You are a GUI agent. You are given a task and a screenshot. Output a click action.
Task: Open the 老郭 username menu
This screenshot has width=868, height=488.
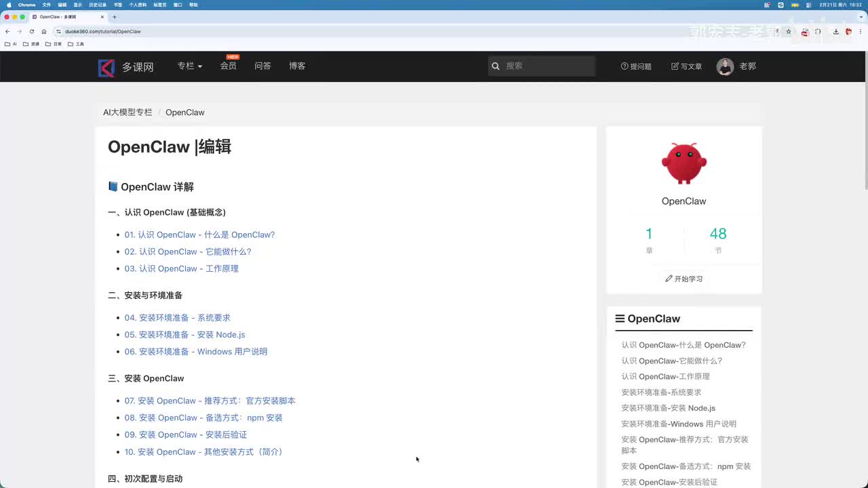pos(747,66)
